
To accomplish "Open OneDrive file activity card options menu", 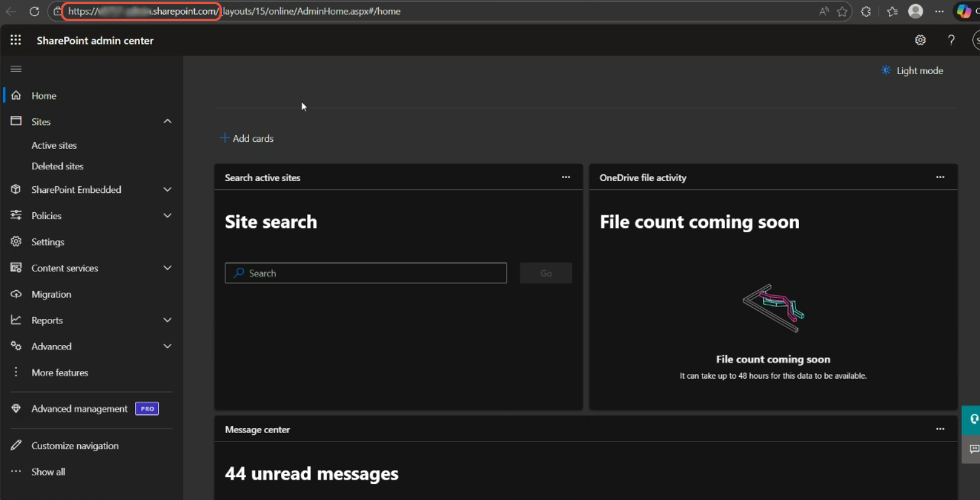I will (940, 177).
